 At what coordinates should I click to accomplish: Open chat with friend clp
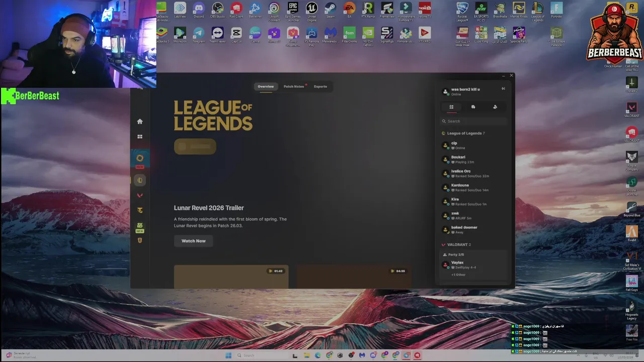[x=474, y=145]
